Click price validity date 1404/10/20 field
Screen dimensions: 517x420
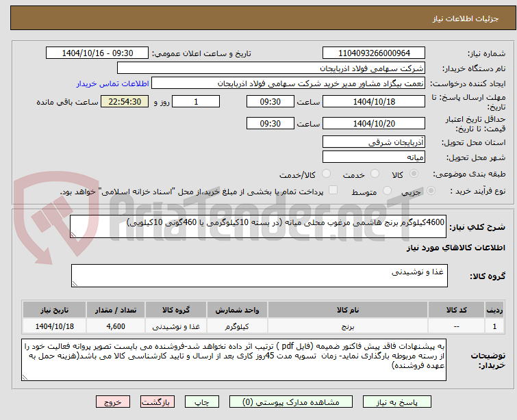point(374,123)
